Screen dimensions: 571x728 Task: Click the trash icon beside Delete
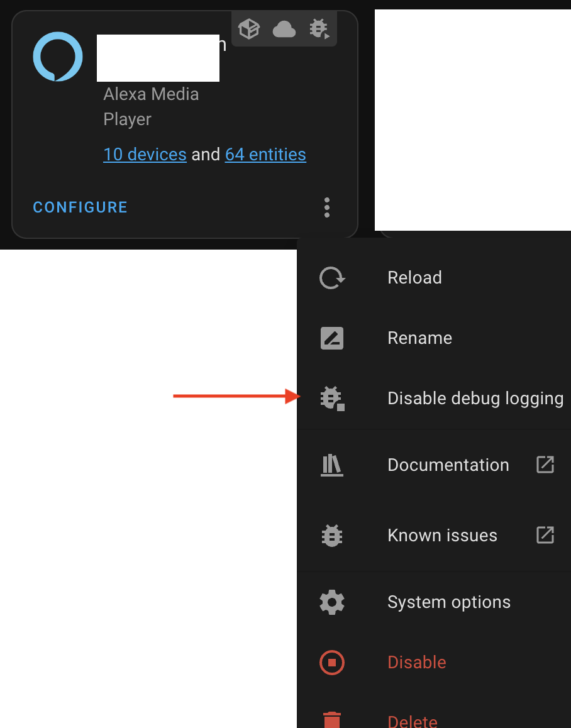click(x=331, y=720)
